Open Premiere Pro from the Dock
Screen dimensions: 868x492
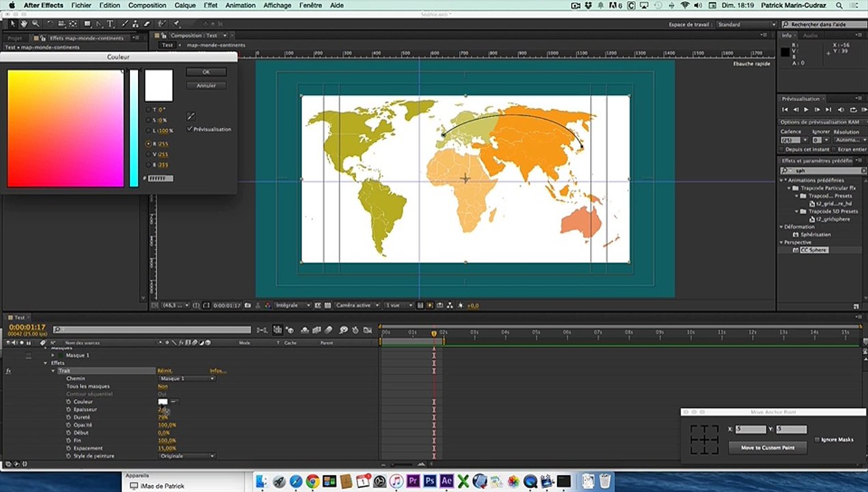pos(412,481)
